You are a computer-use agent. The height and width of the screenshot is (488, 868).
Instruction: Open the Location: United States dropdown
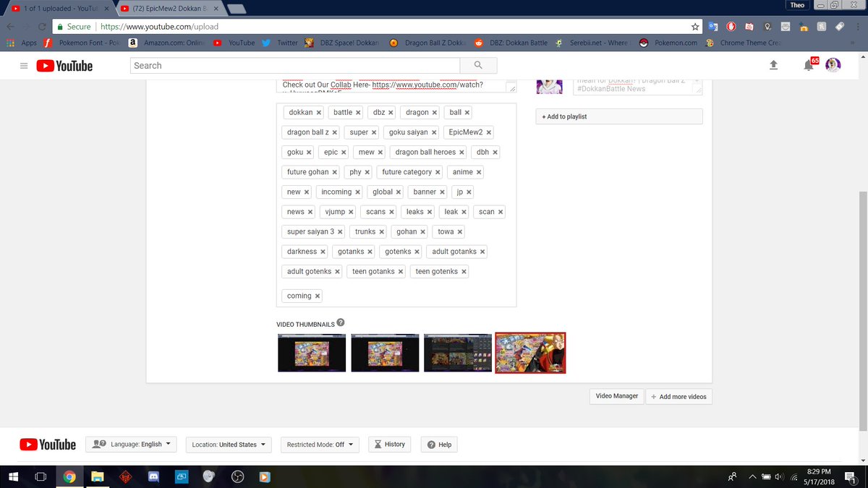(229, 445)
